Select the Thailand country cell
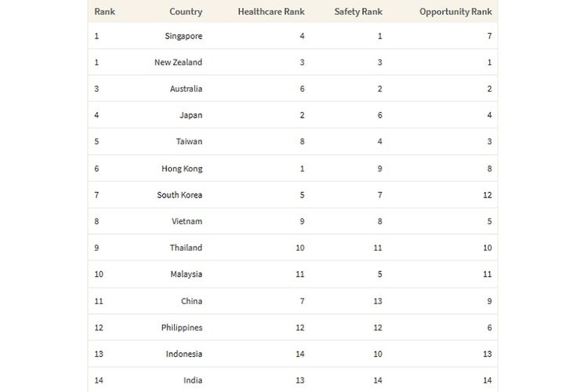 [186, 248]
